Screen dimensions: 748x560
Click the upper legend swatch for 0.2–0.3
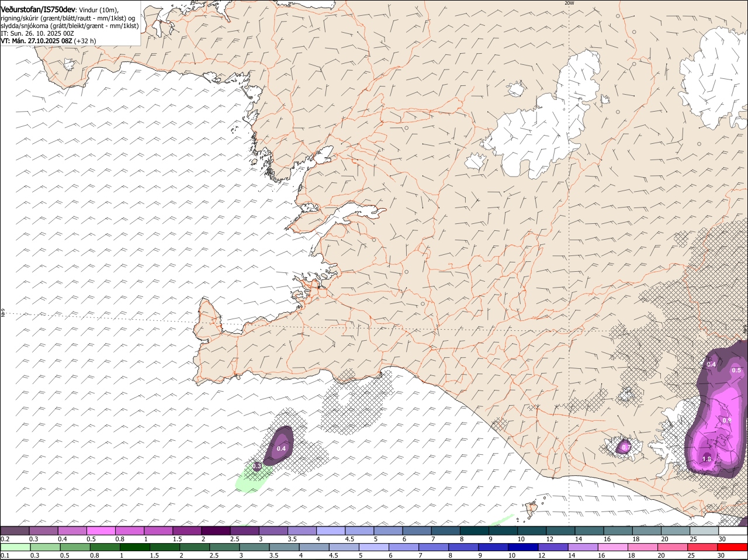15,530
